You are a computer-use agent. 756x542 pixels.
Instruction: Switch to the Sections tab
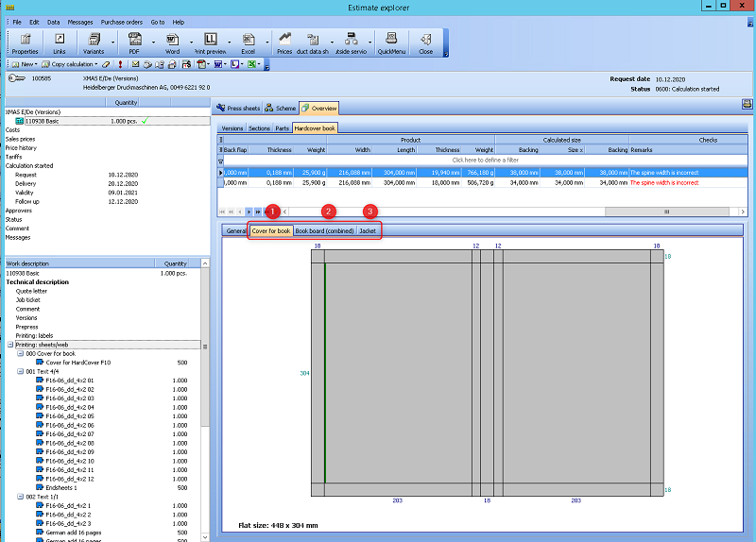[259, 128]
